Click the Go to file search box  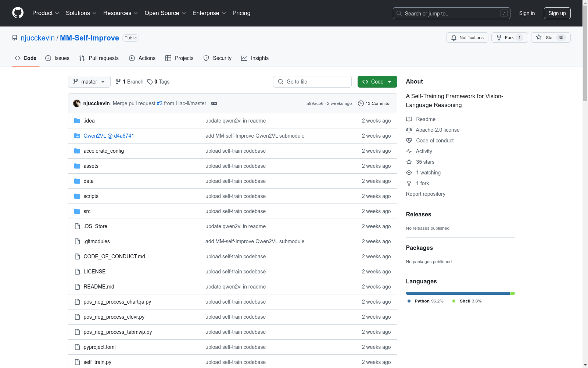pos(312,82)
